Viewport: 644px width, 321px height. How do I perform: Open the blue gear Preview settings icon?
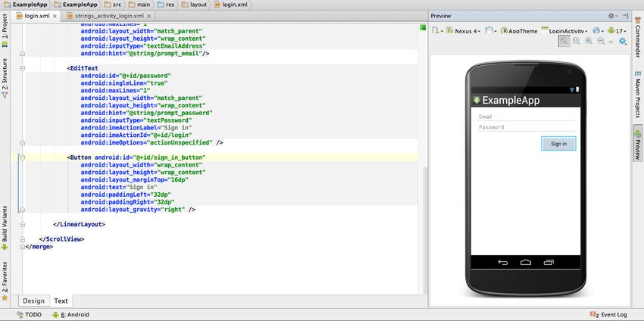[x=623, y=41]
